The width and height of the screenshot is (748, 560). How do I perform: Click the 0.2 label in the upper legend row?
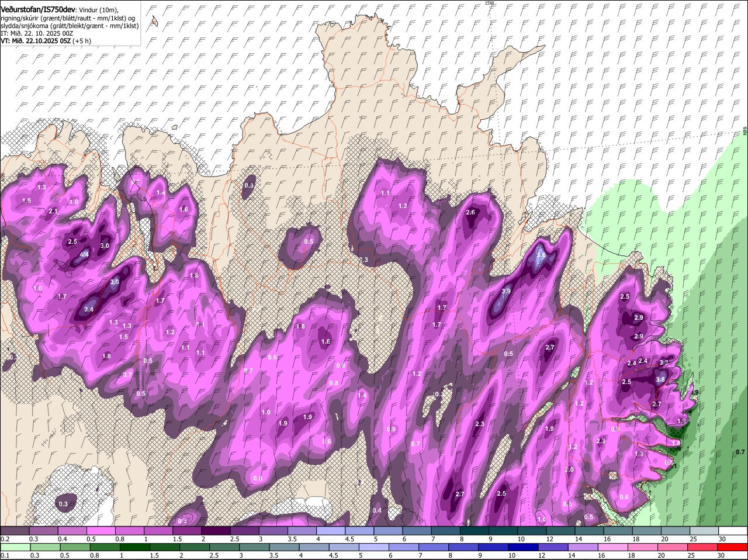[x=5, y=538]
